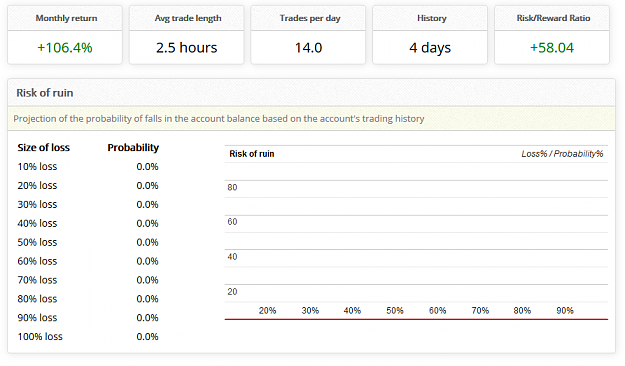Click the 20% label on chart axis
Viewport: 625px width, 366px height.
(x=267, y=311)
